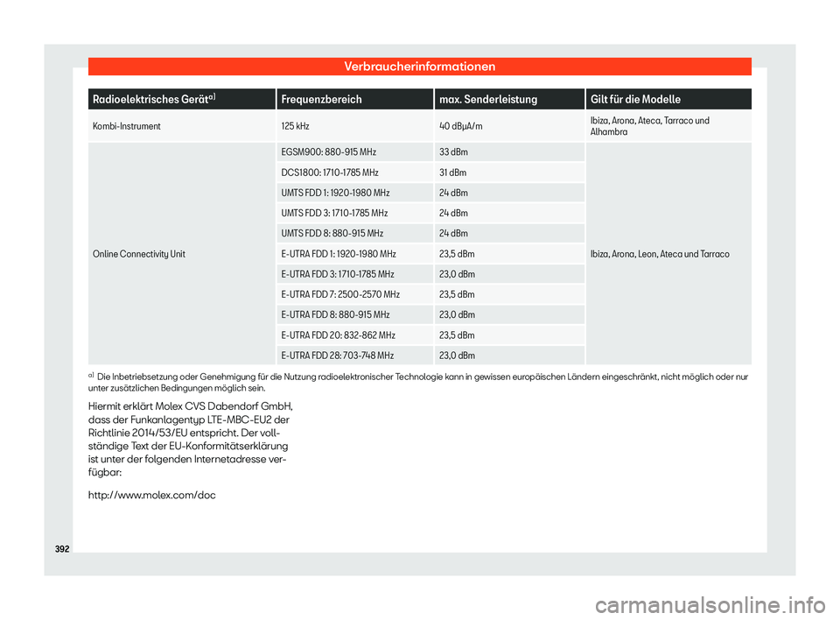Select the max. Senderleistung column header
Screen dimensions: 840x620
(509, 99)
